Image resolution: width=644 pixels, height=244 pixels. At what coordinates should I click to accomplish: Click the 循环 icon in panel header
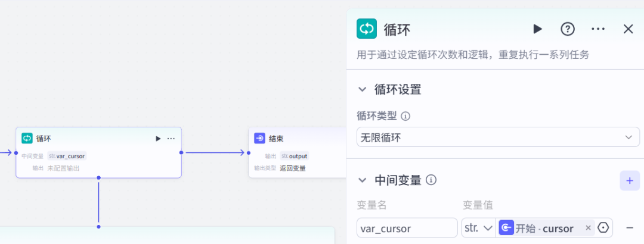point(366,29)
